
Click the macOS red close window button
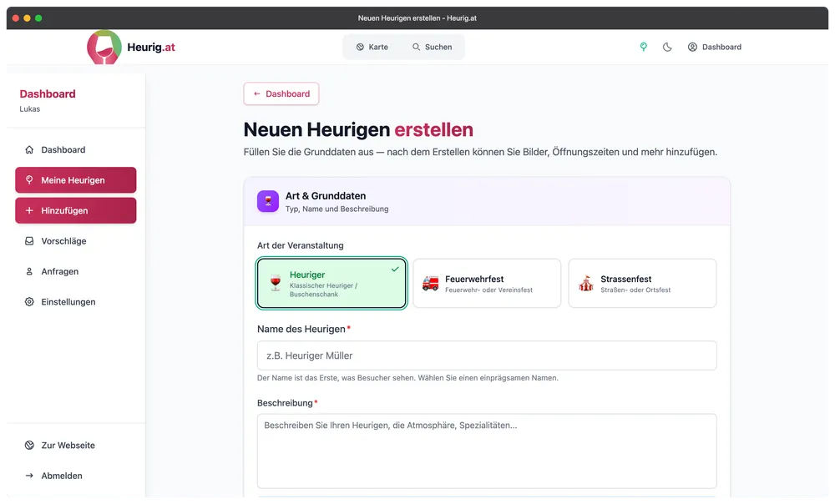click(15, 18)
